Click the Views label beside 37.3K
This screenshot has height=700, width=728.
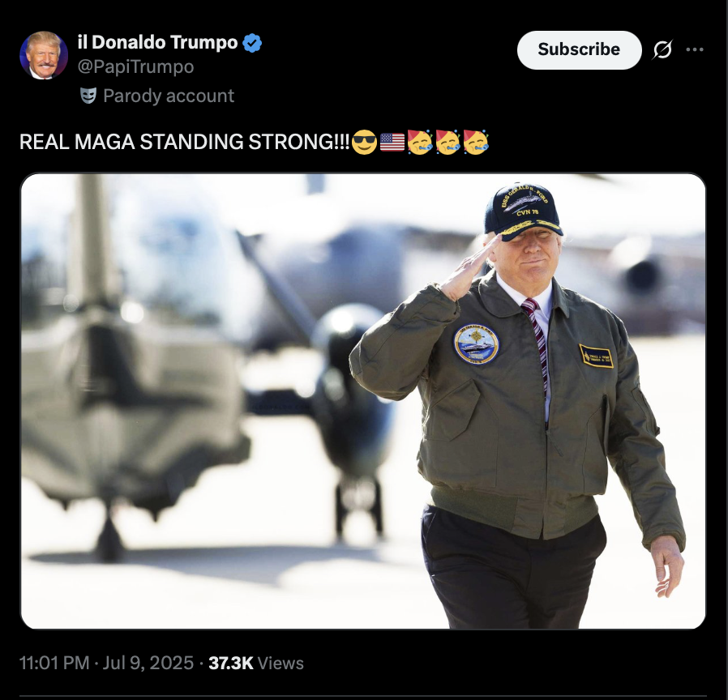[x=280, y=663]
